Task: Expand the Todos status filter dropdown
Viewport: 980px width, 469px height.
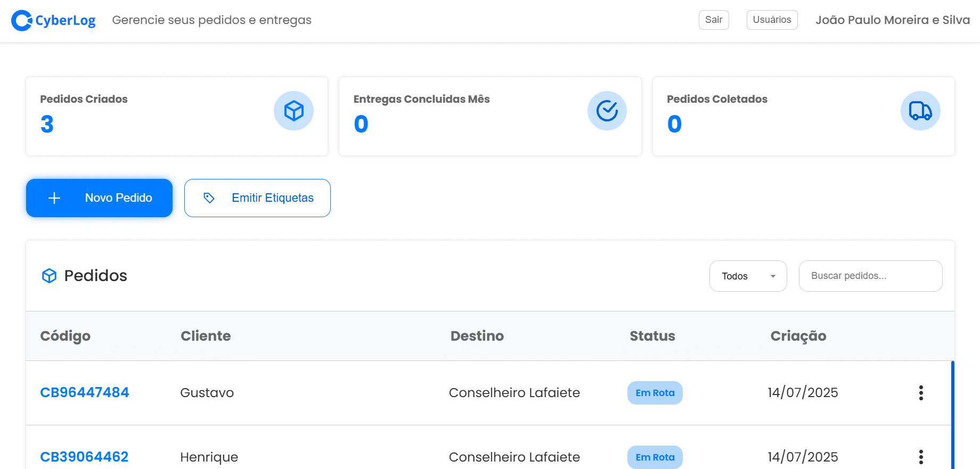Action: pyautogui.click(x=747, y=276)
